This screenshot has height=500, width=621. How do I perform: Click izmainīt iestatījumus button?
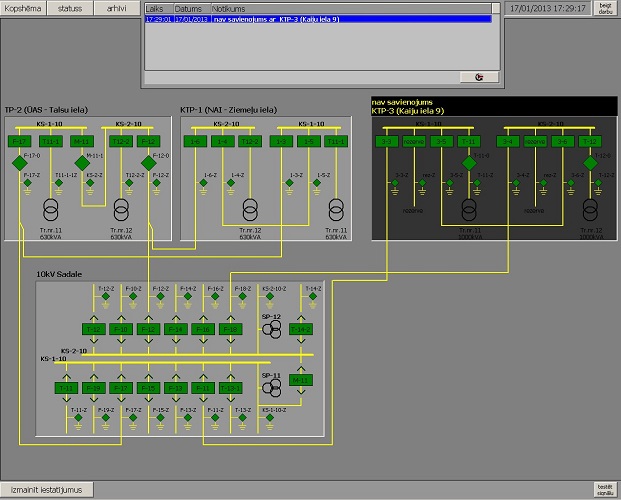(49, 489)
